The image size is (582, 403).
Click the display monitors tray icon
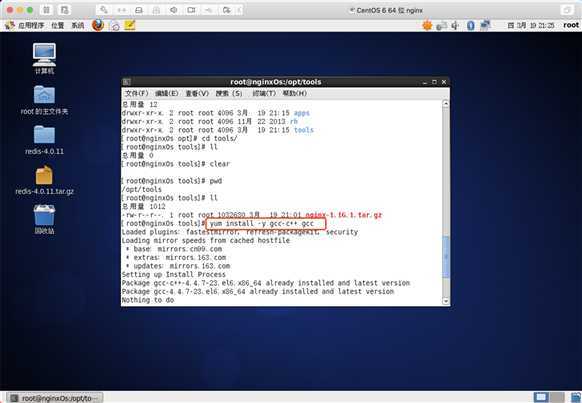point(485,25)
